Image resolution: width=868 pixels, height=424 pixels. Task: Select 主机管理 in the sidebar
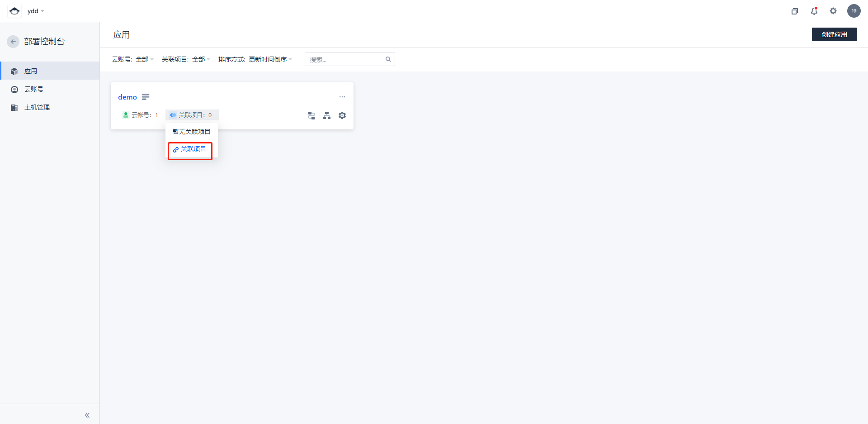click(x=50, y=107)
